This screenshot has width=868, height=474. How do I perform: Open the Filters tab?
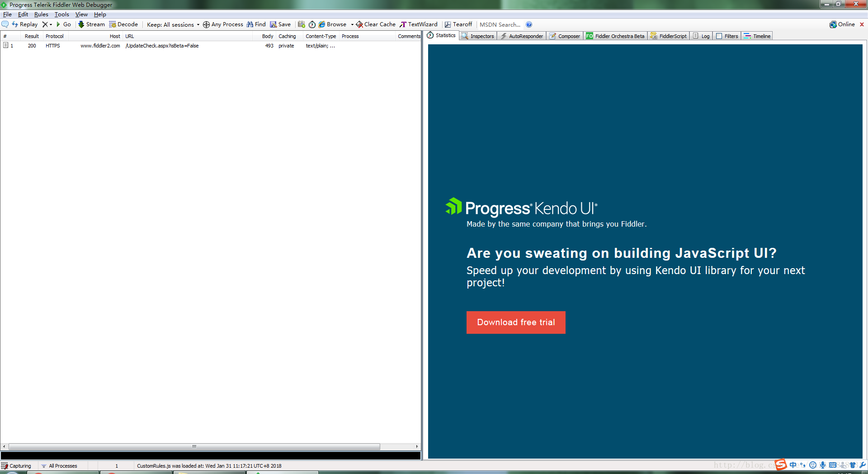(x=727, y=36)
